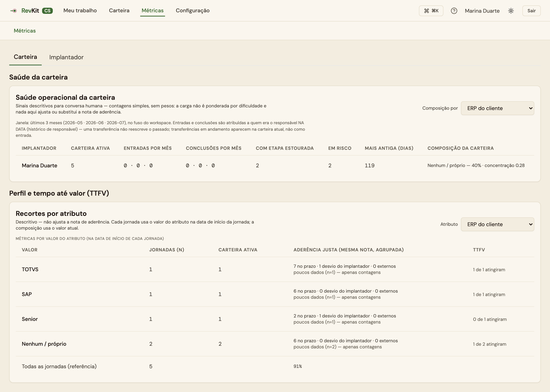Click the Com etapa estourada header
This screenshot has height=392, width=550.
(x=285, y=148)
